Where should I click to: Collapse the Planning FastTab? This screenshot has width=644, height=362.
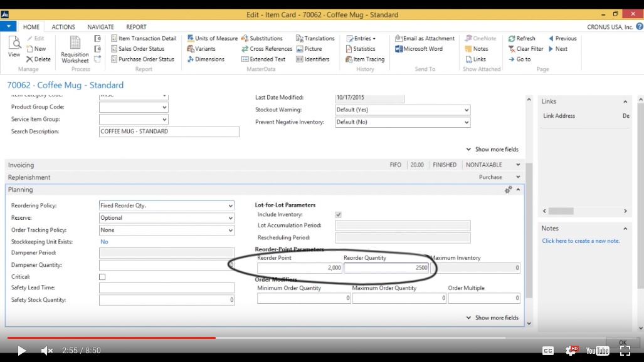(519, 189)
